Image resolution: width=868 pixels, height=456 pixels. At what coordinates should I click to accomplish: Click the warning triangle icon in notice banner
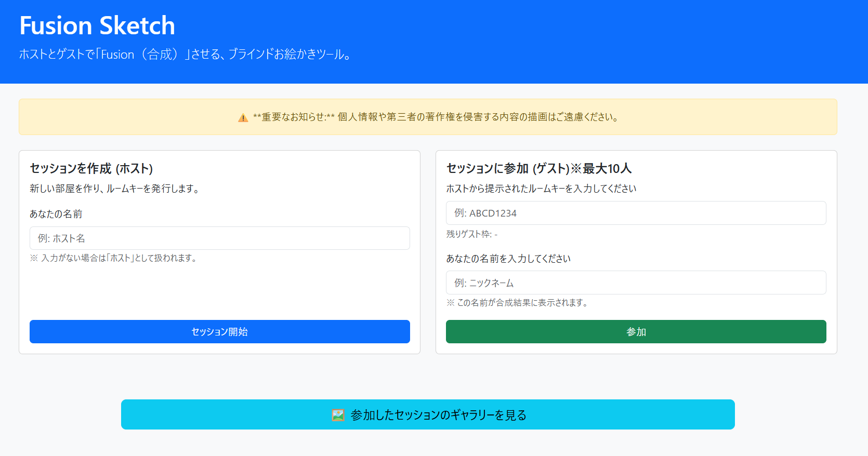click(x=243, y=118)
